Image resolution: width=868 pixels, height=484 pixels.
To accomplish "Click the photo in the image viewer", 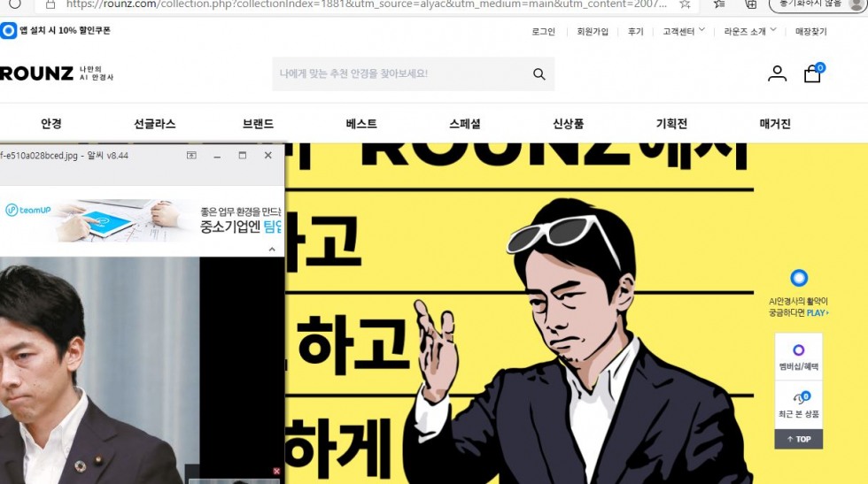I will pos(99,370).
